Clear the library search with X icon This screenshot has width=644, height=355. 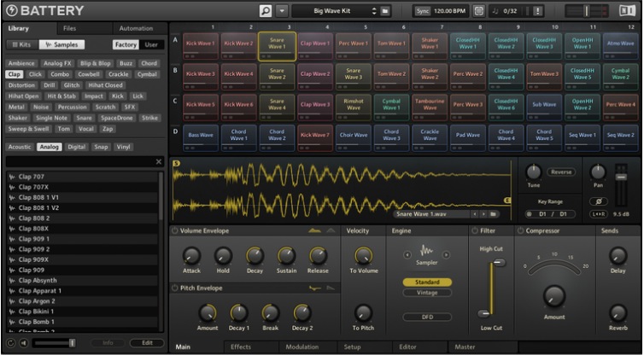(158, 161)
